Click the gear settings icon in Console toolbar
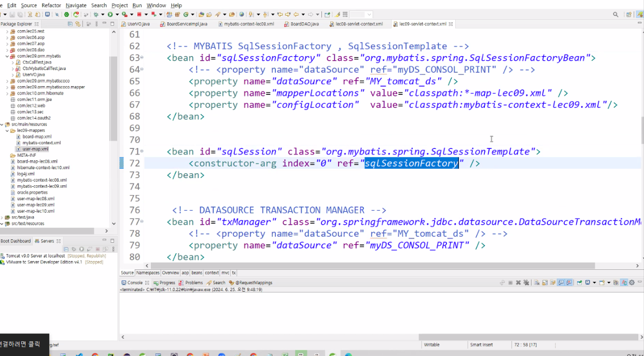 (632, 283)
